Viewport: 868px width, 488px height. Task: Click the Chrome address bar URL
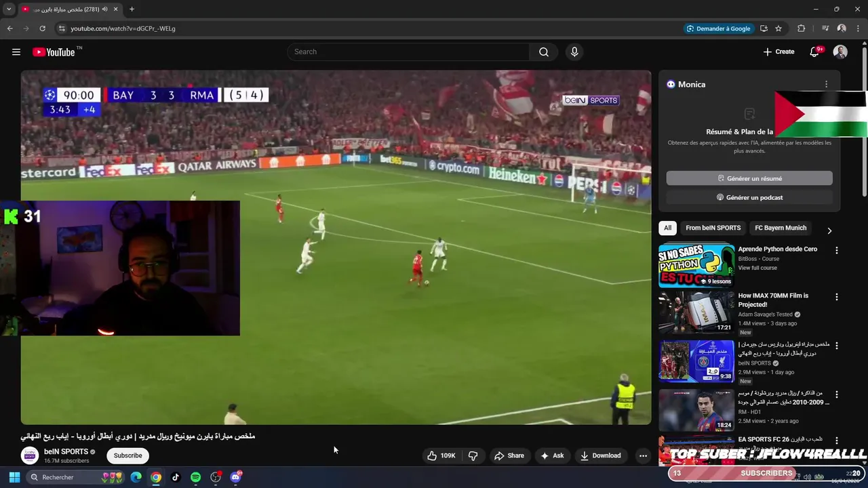tap(123, 28)
